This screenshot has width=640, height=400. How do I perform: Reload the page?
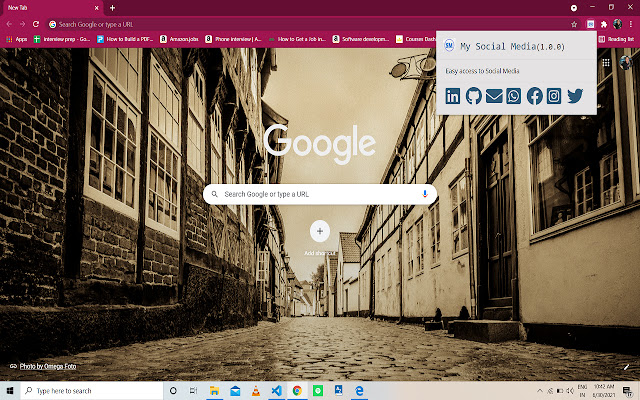36,24
